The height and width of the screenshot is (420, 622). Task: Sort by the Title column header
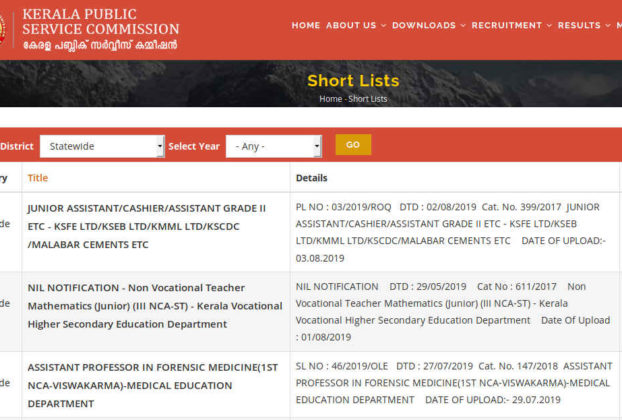(x=38, y=178)
